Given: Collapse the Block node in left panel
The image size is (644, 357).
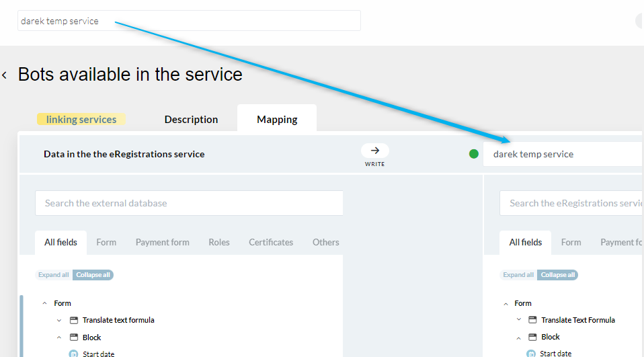Looking at the screenshot, I should click(59, 338).
